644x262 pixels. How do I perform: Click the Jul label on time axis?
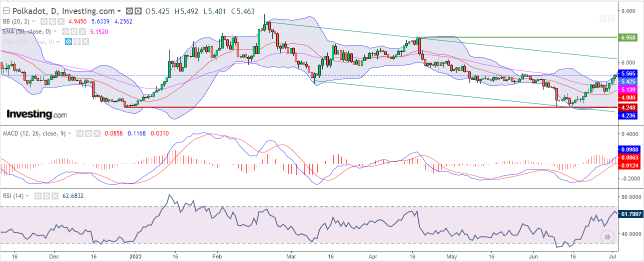pyautogui.click(x=612, y=256)
